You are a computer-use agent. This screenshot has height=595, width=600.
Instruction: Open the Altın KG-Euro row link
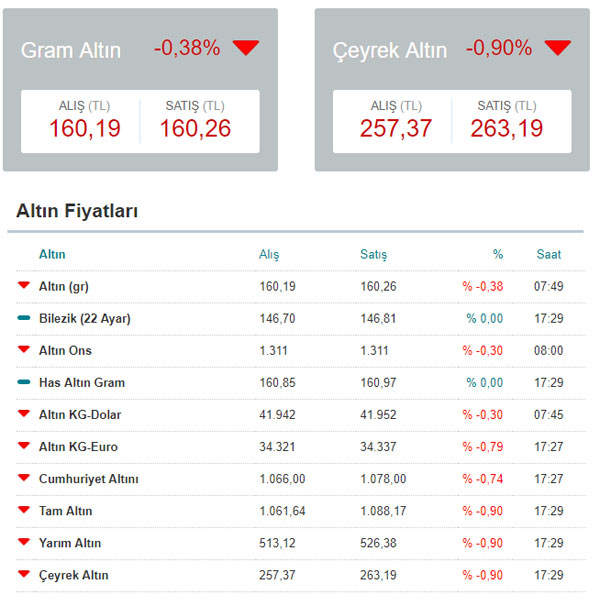click(x=78, y=447)
